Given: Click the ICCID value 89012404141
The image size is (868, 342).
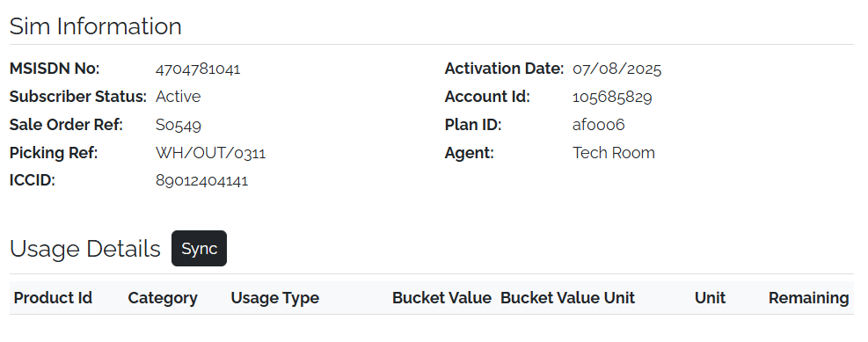Looking at the screenshot, I should coord(201,181).
